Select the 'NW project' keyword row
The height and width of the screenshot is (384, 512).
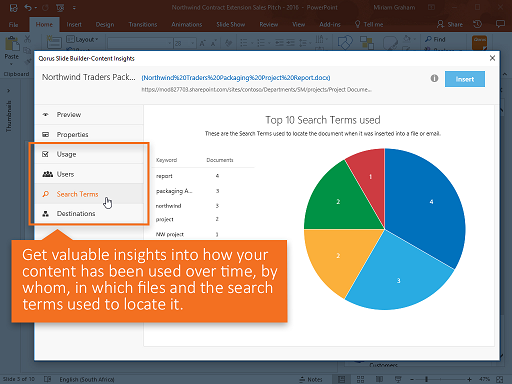pyautogui.click(x=204, y=234)
